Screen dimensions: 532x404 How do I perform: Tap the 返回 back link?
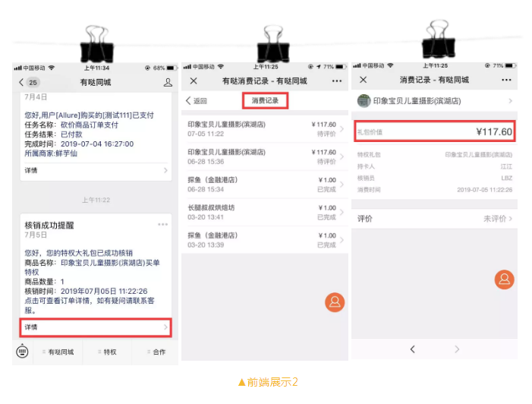click(197, 101)
